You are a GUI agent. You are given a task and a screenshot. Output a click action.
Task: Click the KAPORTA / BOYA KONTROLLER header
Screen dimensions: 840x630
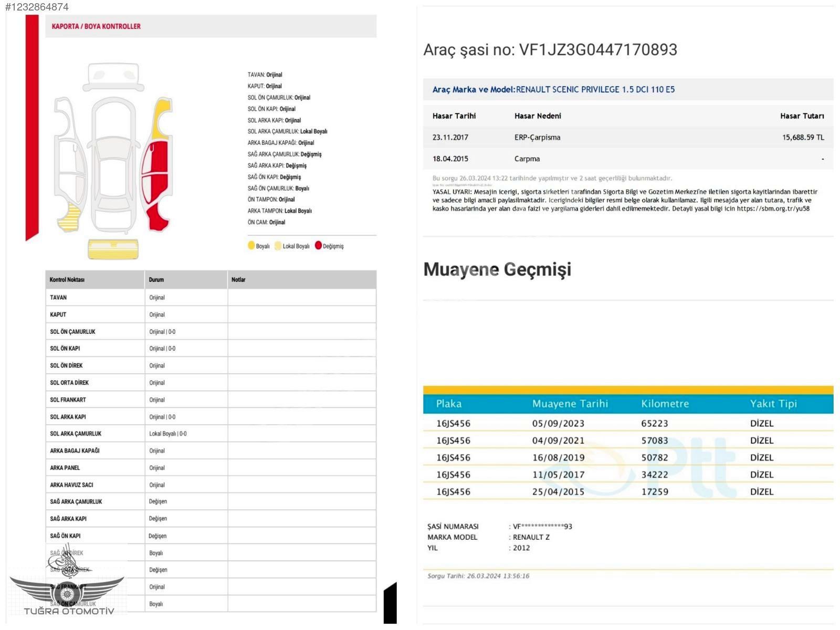(x=96, y=26)
